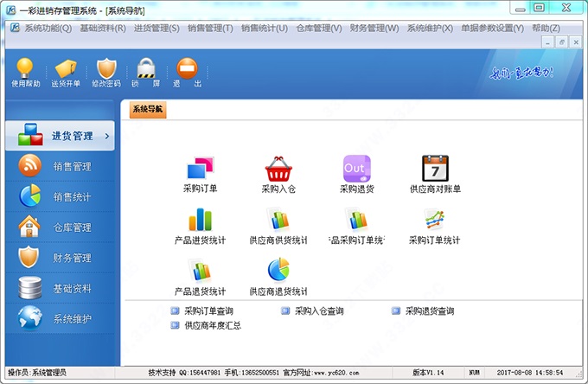The width and height of the screenshot is (588, 384).
Task: Select 销售统计 in the sidebar
Action: (60, 197)
